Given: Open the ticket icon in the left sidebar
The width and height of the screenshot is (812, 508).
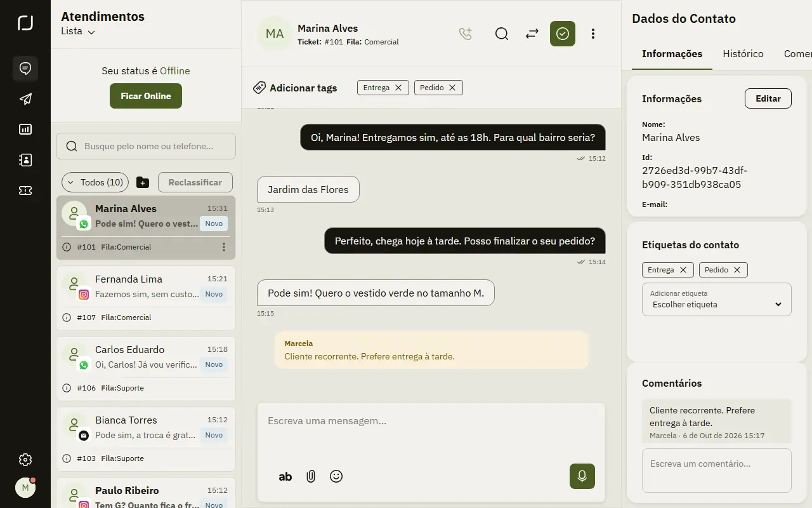Looking at the screenshot, I should (x=25, y=190).
